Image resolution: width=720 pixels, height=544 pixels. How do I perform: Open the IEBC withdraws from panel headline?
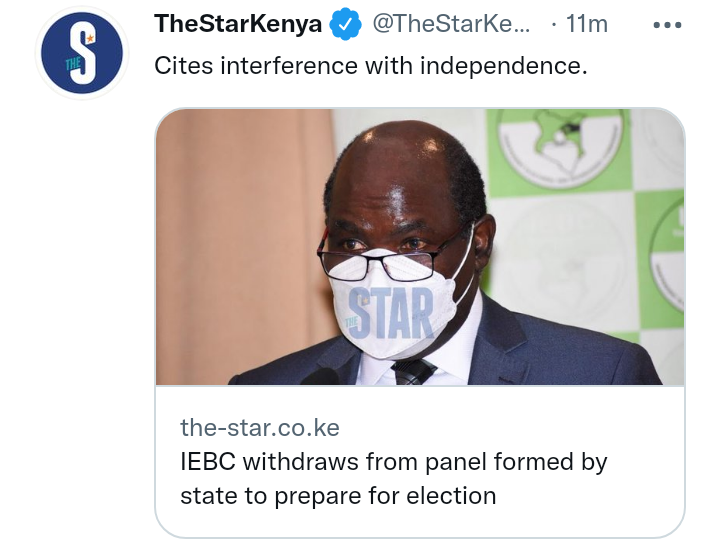394,479
